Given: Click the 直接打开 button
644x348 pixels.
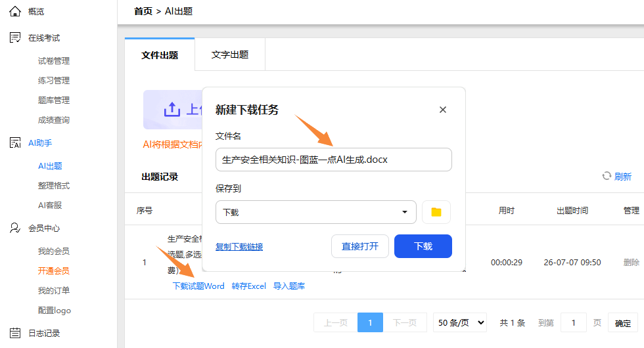Looking at the screenshot, I should 360,246.
